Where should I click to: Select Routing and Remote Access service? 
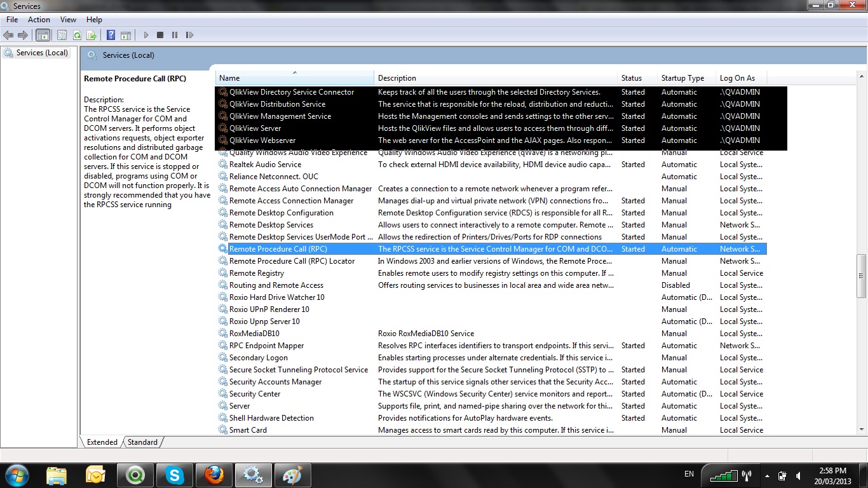(x=491, y=285)
